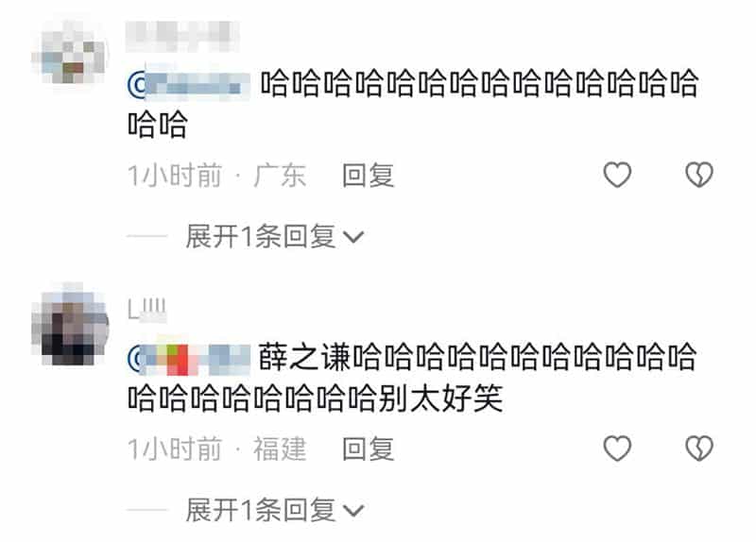Click chevron arrow beside second 展开1条回复
The height and width of the screenshot is (542, 756).
tap(352, 511)
